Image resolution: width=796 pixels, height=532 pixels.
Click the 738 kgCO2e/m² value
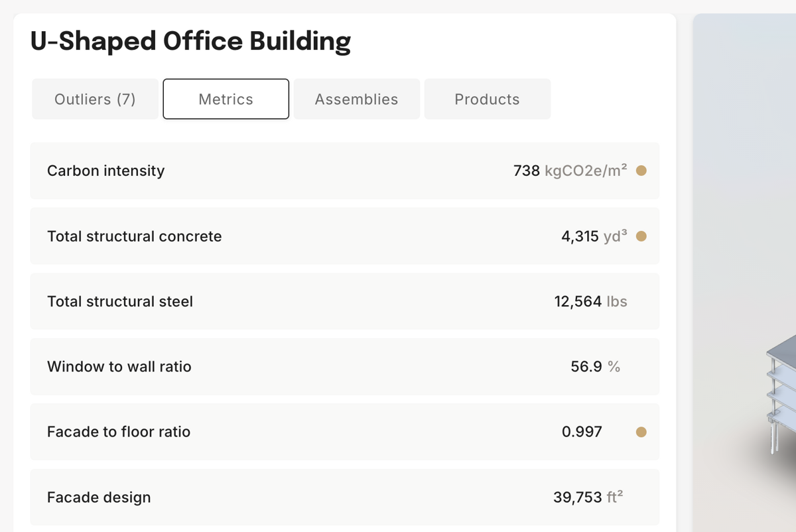point(570,170)
